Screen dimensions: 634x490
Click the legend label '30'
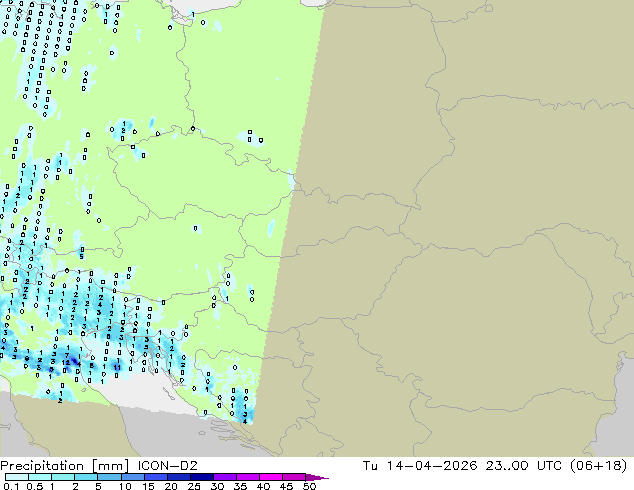217,486
